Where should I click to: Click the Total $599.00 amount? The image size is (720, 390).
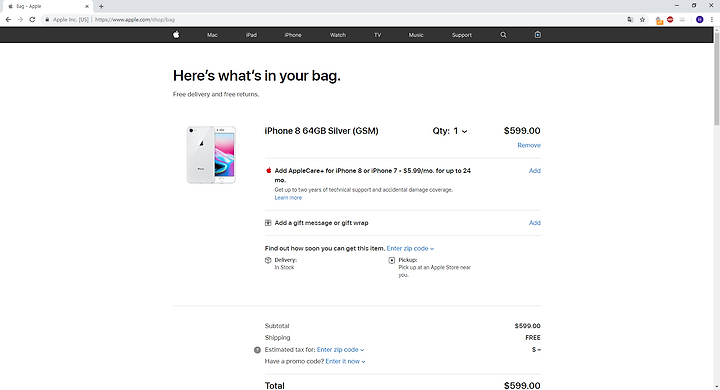pos(522,385)
